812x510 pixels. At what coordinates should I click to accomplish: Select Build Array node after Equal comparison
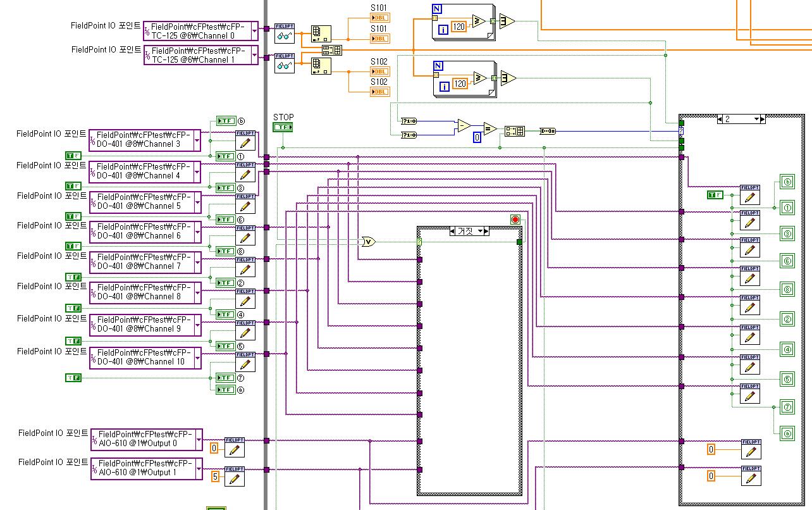click(515, 131)
